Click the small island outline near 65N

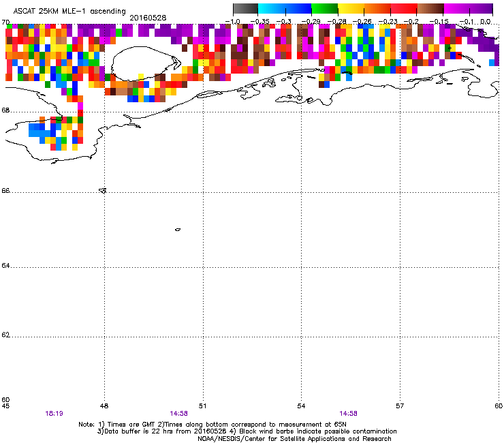click(x=178, y=230)
